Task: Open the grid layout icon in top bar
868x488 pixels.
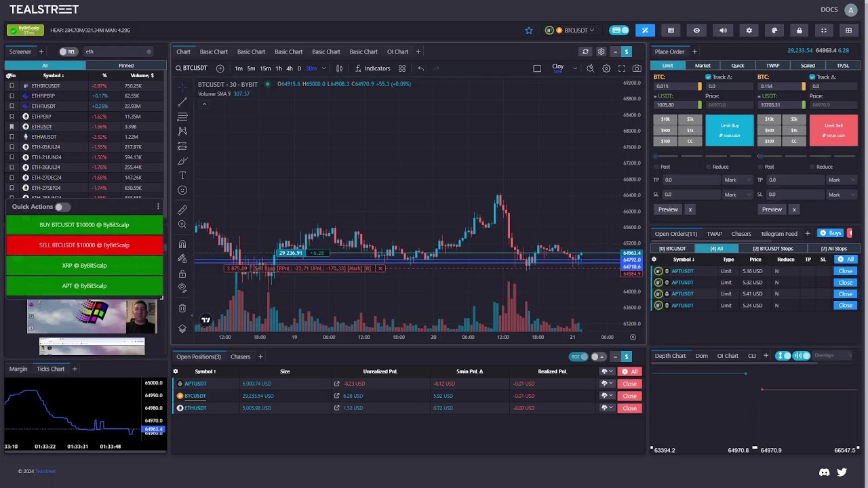Action: [x=848, y=30]
